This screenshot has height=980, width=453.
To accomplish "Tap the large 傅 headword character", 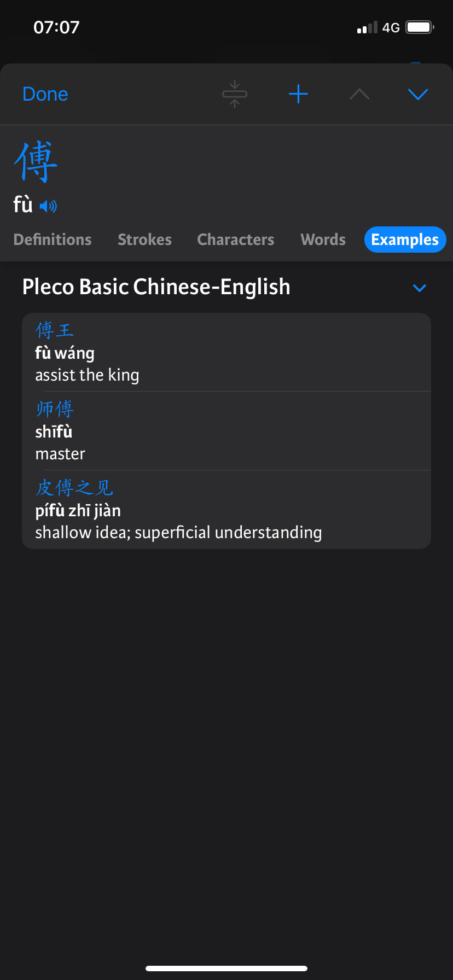I will click(x=36, y=162).
